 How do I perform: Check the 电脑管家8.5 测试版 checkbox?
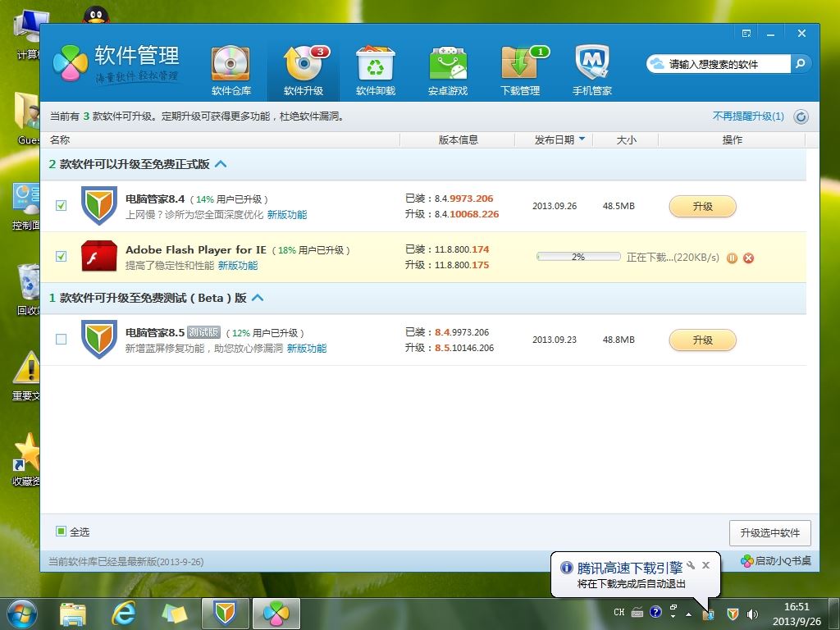point(61,339)
